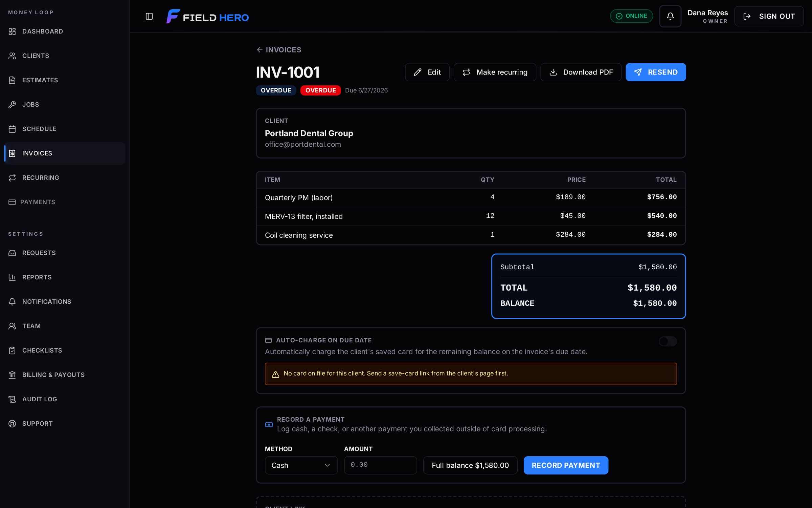Viewport: 812px width, 508px height.
Task: Click the payment Amount input field
Action: (380, 465)
